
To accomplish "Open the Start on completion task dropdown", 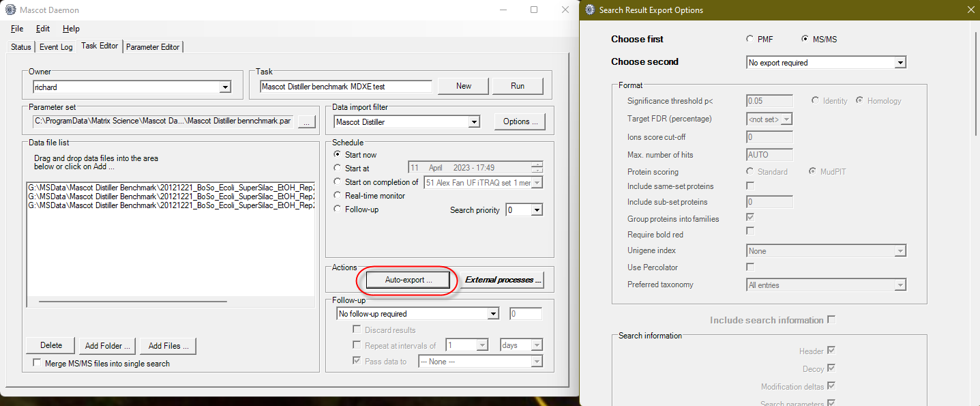I will 483,182.
